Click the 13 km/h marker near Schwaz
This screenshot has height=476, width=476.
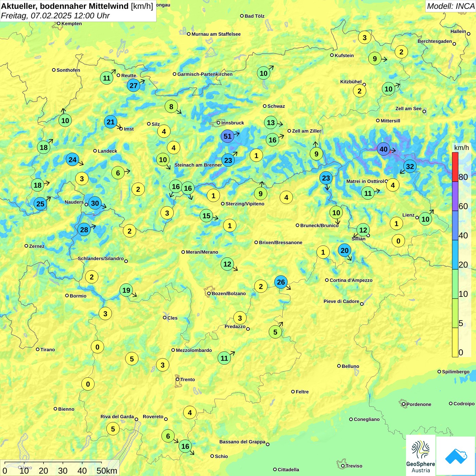click(x=271, y=122)
